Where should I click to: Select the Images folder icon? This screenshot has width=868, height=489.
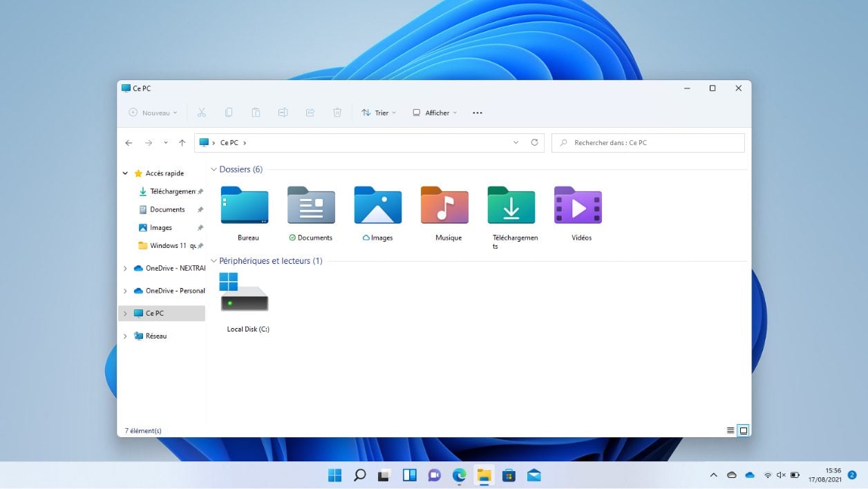[378, 205]
